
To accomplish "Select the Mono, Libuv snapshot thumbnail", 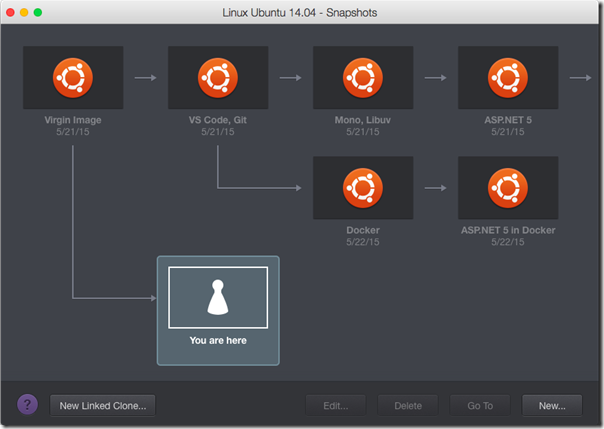I will pyautogui.click(x=363, y=77).
